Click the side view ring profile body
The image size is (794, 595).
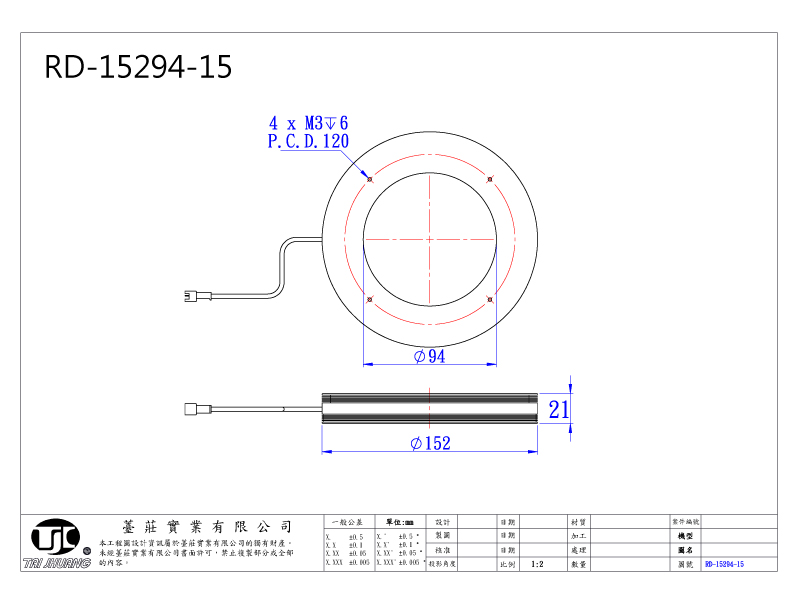click(429, 408)
